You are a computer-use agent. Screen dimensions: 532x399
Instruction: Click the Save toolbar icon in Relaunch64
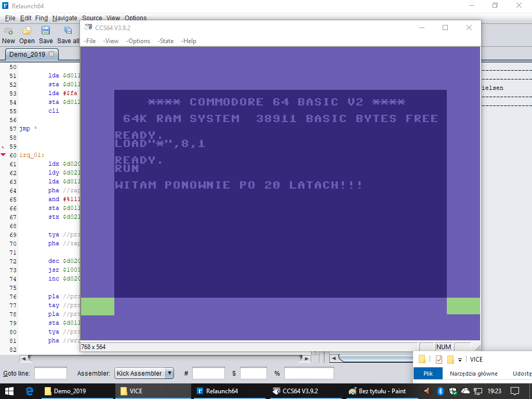click(46, 31)
